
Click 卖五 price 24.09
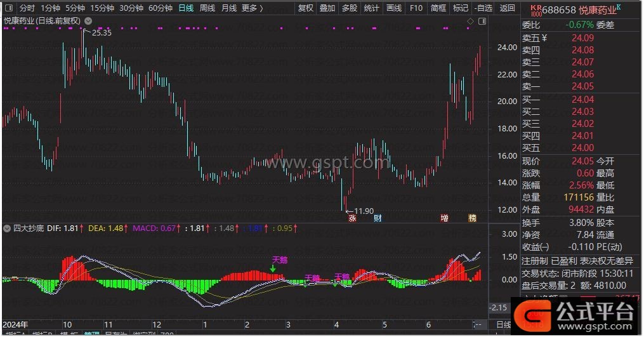tap(582, 38)
